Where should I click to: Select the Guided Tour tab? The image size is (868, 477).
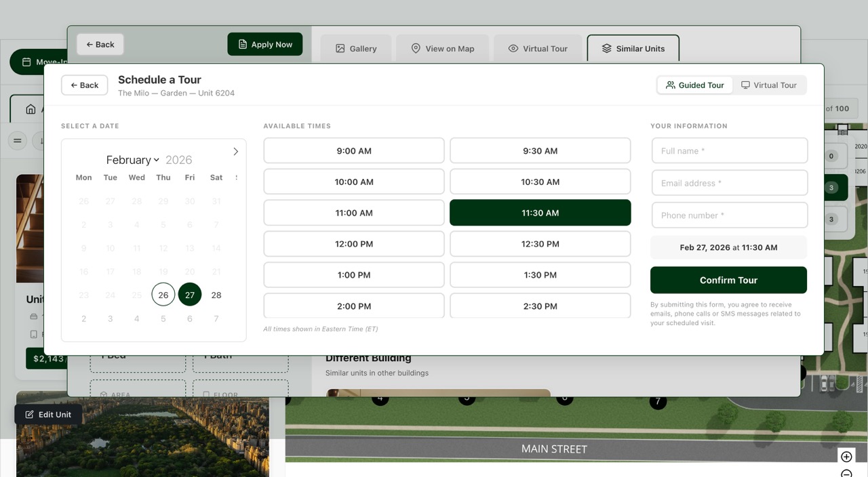(694, 85)
